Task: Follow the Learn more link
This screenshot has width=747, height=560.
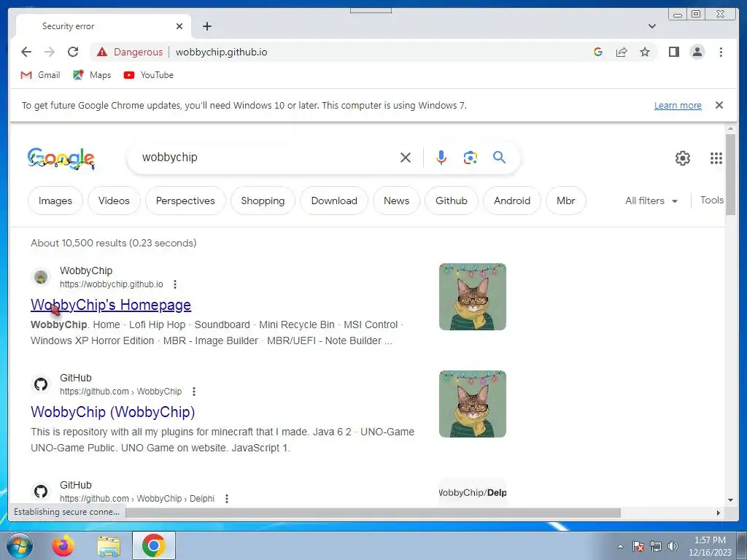Action: [678, 105]
